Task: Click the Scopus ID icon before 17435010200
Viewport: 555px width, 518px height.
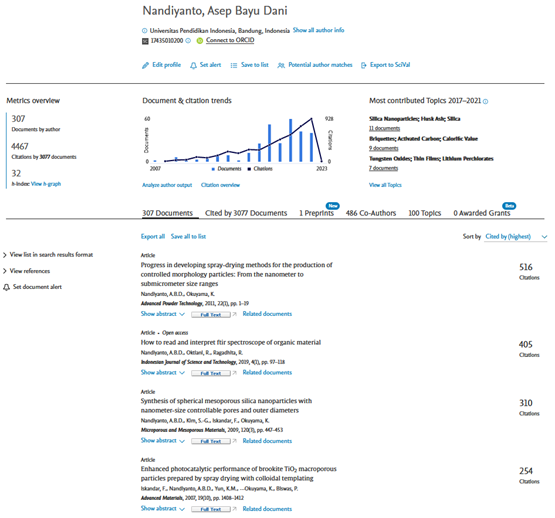Action: [145, 41]
